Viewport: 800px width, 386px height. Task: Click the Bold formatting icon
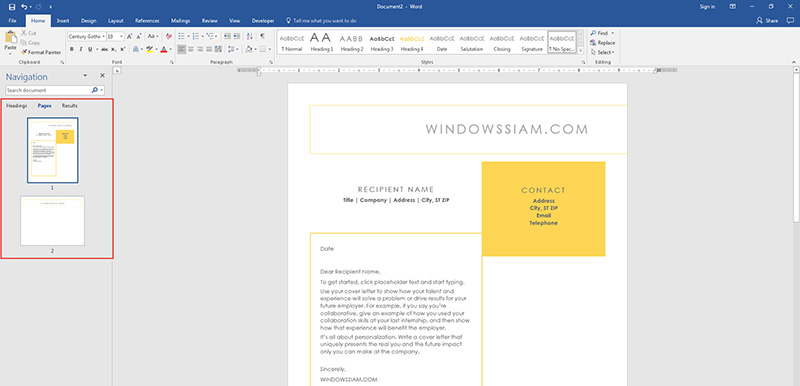(71, 49)
